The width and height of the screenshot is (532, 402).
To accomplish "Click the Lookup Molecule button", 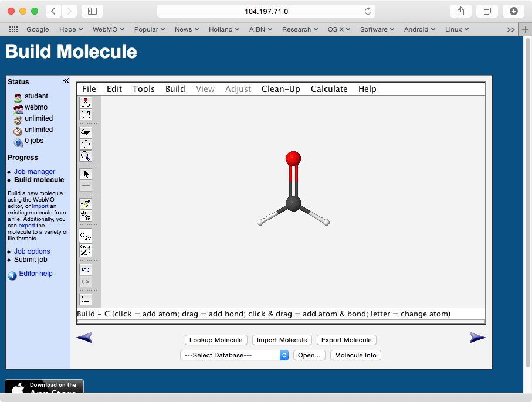I will [x=216, y=340].
